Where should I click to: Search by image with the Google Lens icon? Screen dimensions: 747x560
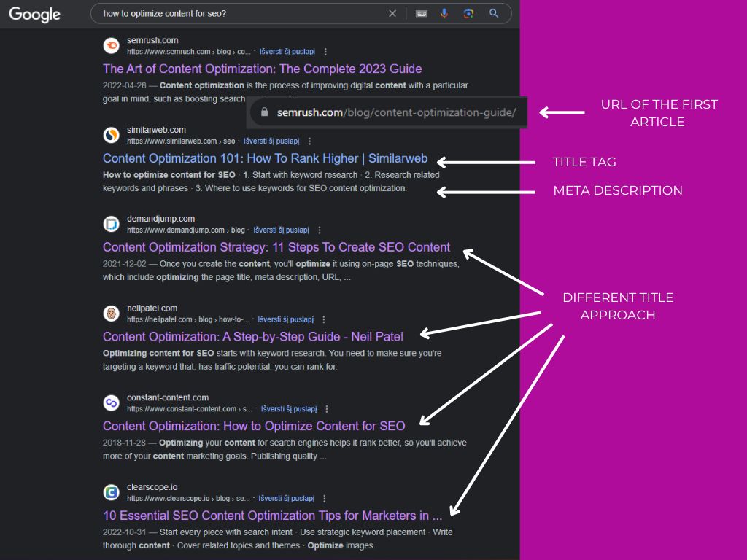click(x=469, y=14)
